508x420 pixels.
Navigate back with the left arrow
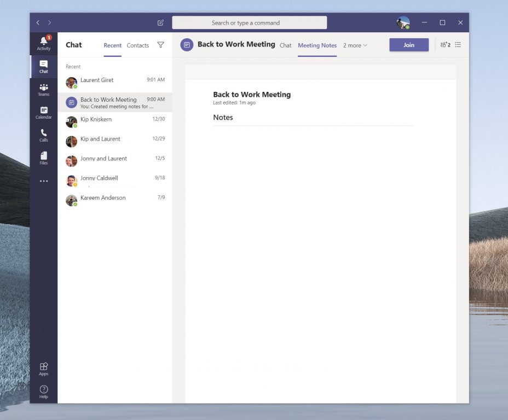[38, 23]
